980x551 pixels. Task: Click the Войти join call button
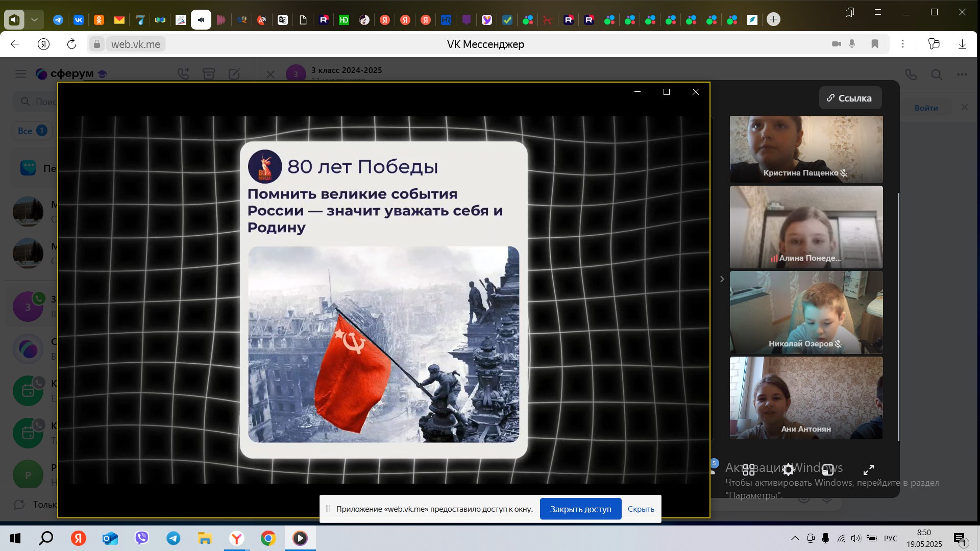(x=926, y=108)
